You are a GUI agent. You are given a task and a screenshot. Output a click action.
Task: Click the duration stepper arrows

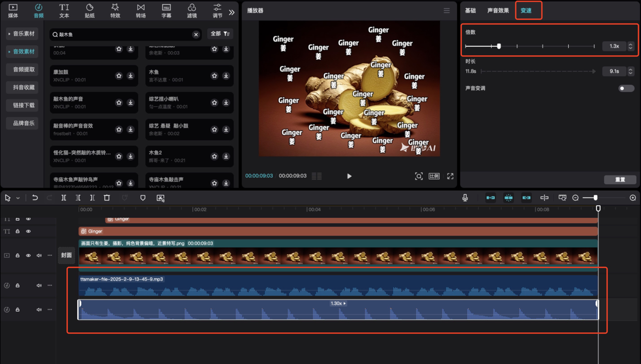coord(630,71)
